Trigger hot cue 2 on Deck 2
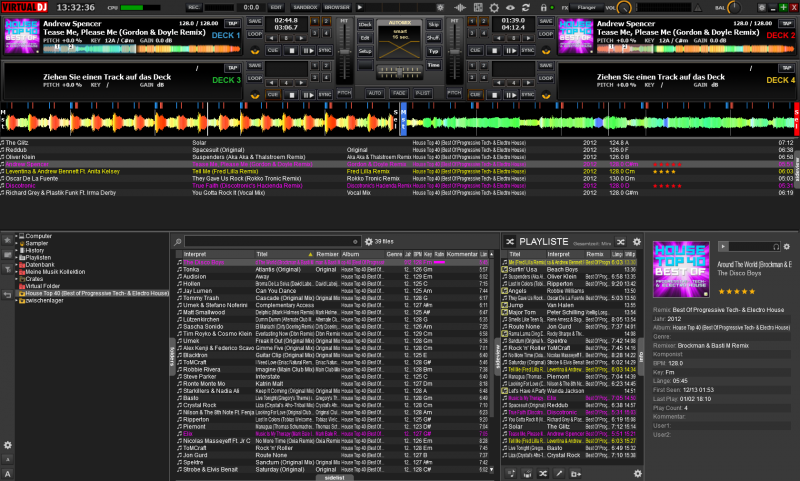This screenshot has height=481, width=800. click(483, 21)
